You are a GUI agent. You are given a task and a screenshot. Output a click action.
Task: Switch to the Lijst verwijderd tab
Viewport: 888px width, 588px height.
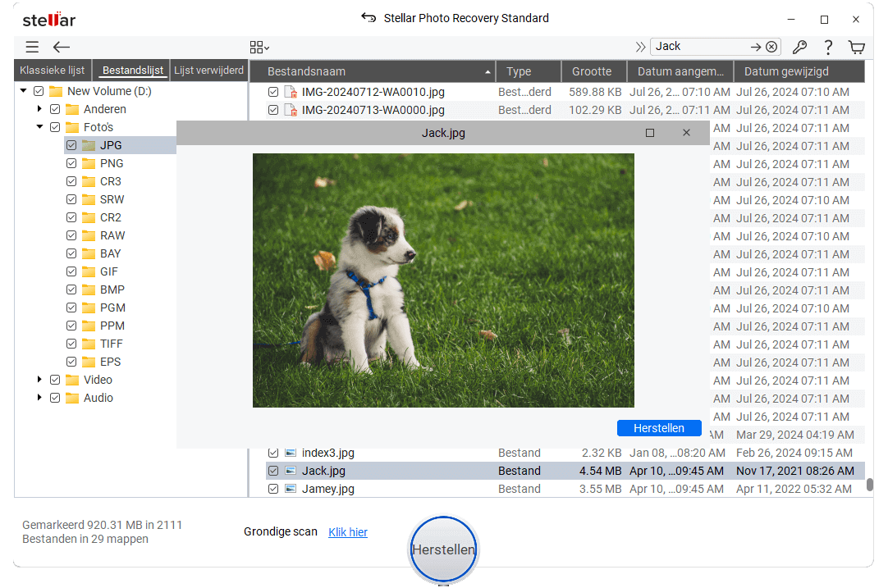[x=208, y=71]
